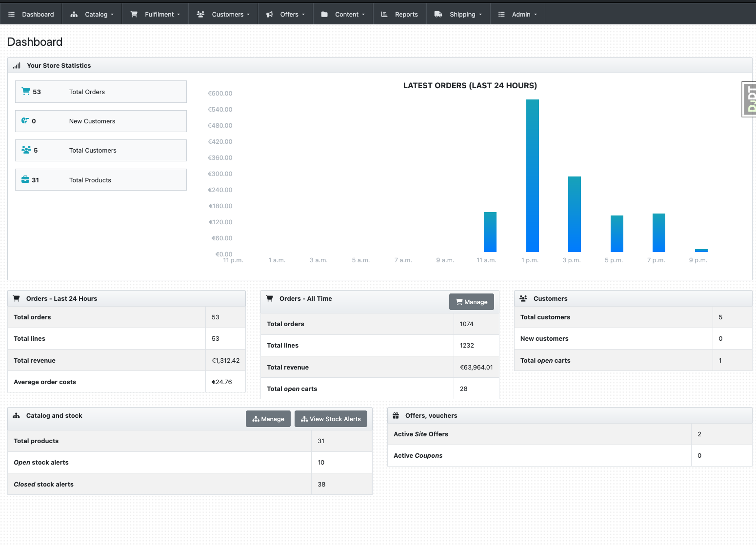The image size is (756, 546).
Task: Open View Stock Alerts
Action: (331, 418)
